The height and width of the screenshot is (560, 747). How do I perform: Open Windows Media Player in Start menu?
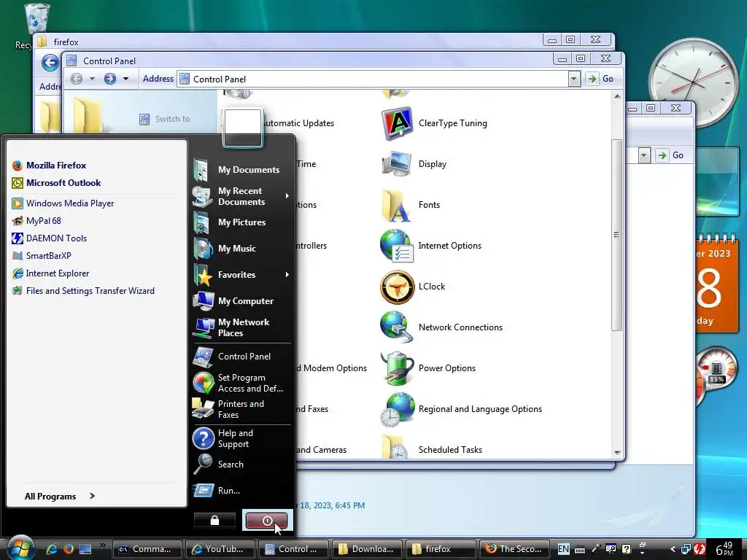[x=63, y=203]
